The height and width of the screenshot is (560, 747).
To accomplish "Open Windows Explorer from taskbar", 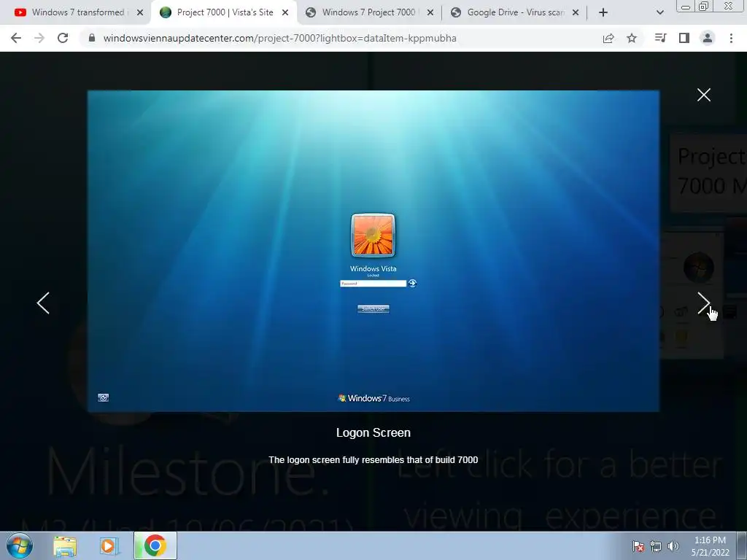I will pos(65,546).
